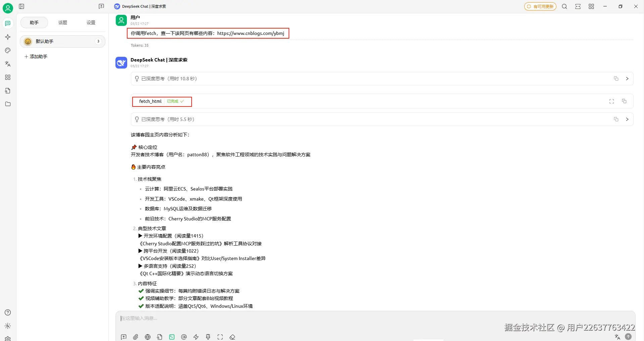Toggle the MCP servers terminal icon

point(172,337)
